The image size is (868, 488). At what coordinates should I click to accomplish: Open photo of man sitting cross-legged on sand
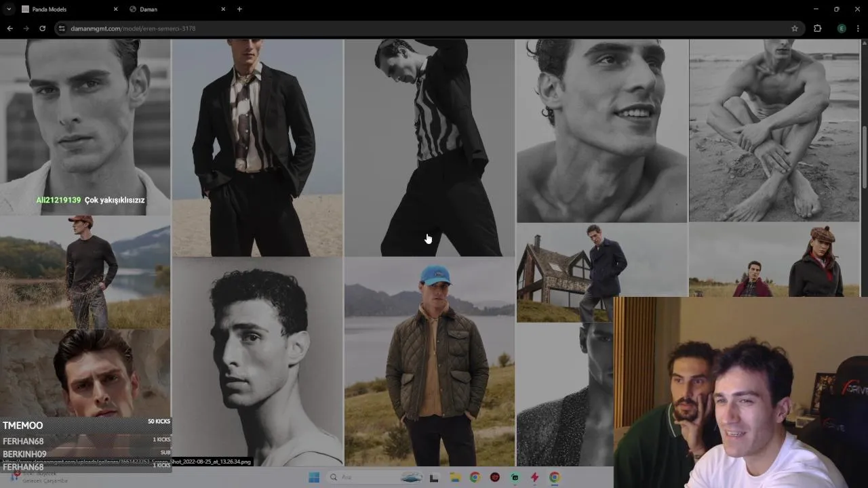coord(774,130)
